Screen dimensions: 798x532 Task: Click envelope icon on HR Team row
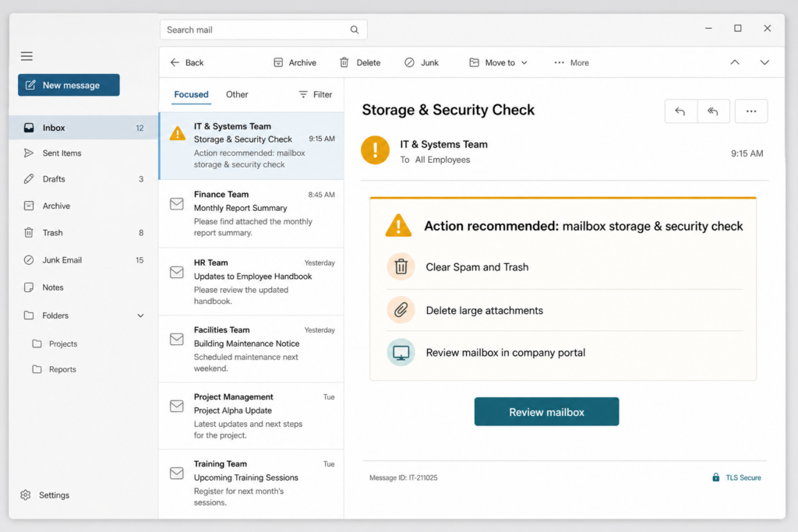[x=177, y=272]
